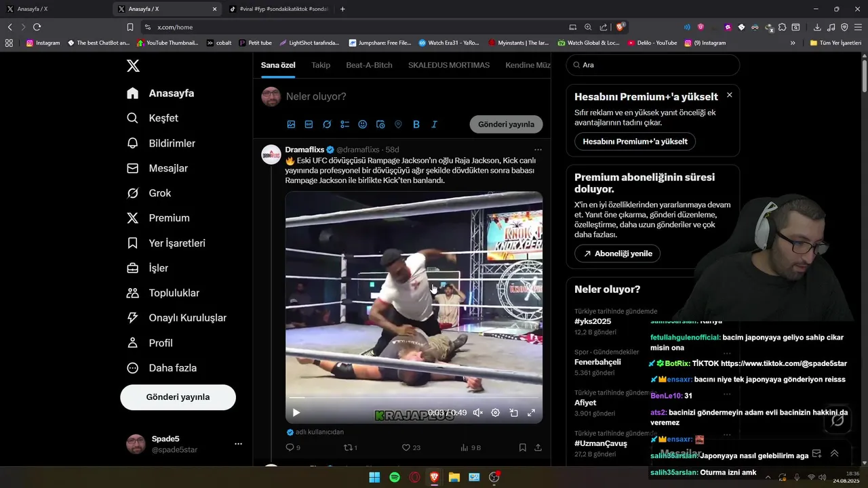Screen dimensions: 868x488
Task: Open the TikTok browser tab
Action: coord(279,9)
